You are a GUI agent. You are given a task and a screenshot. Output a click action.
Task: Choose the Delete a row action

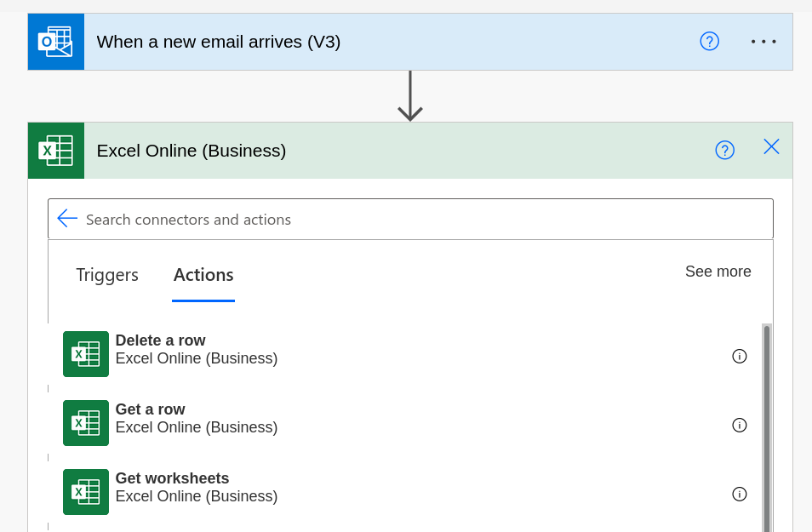pyautogui.click(x=405, y=354)
